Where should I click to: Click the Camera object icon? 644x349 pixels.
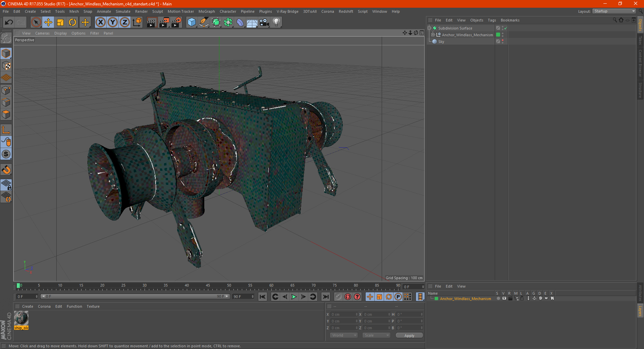click(264, 22)
